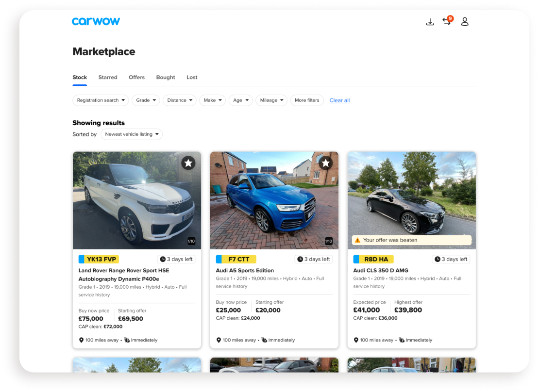
Task: Click the Marketplace page heading
Action: (104, 51)
